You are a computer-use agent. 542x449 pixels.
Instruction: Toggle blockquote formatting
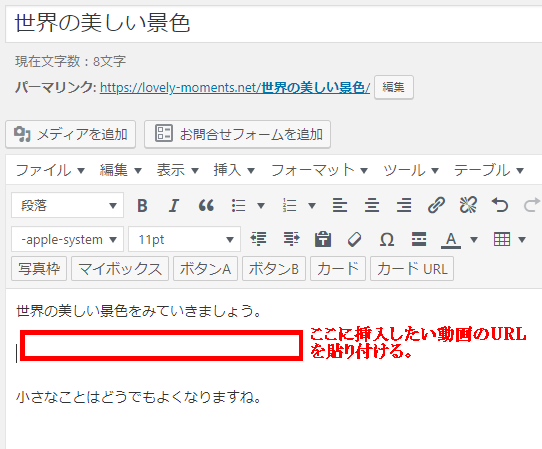tap(206, 205)
